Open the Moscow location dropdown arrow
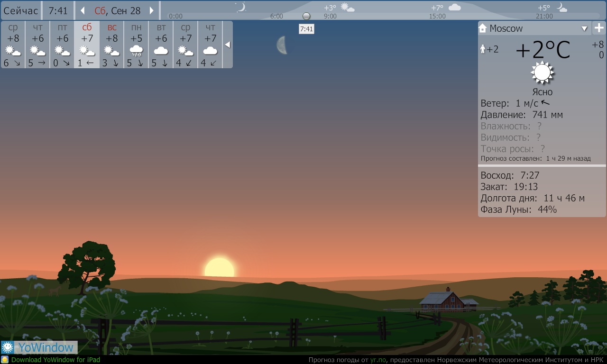 [584, 28]
